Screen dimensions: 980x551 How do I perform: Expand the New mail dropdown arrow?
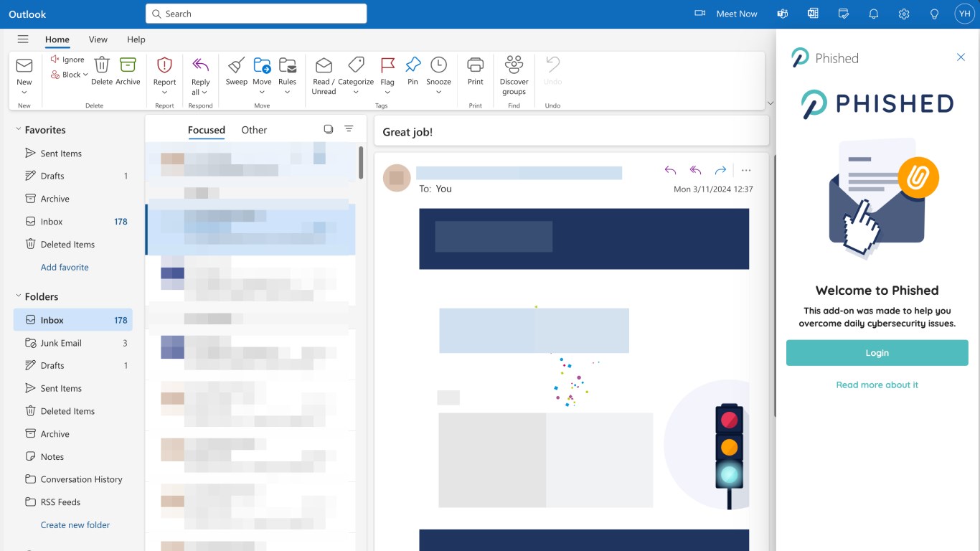click(24, 93)
